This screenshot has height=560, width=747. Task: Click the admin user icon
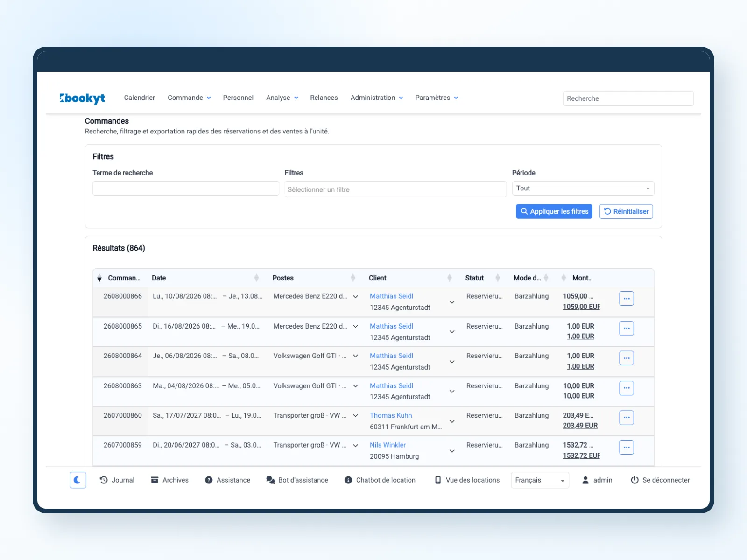click(585, 480)
